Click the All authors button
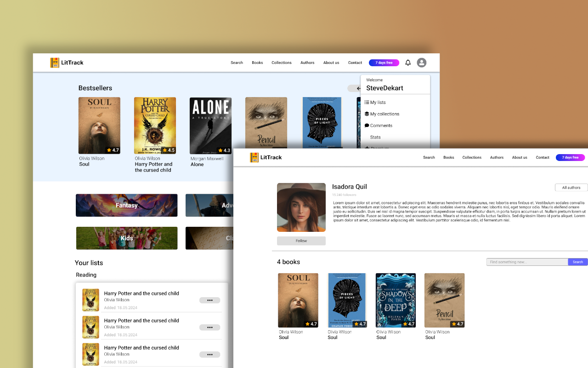The image size is (588, 368). pos(571,187)
